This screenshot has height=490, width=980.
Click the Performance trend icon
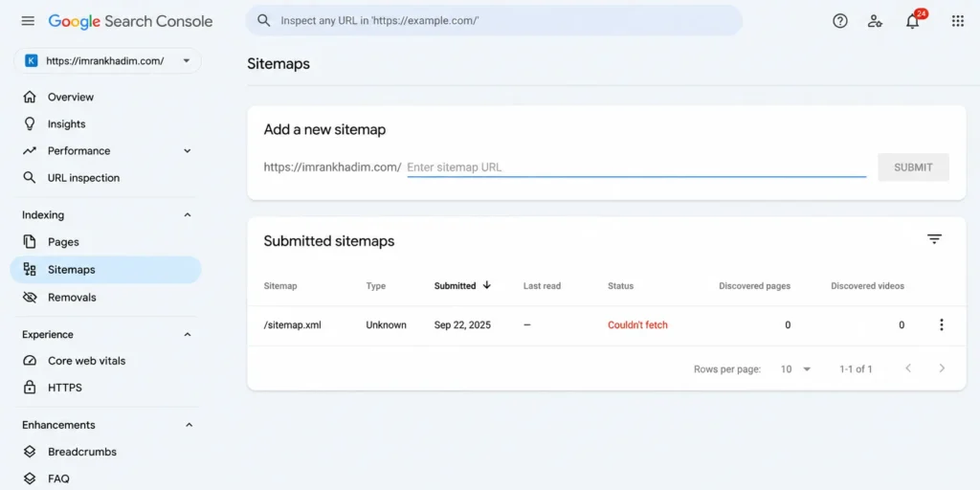point(30,150)
